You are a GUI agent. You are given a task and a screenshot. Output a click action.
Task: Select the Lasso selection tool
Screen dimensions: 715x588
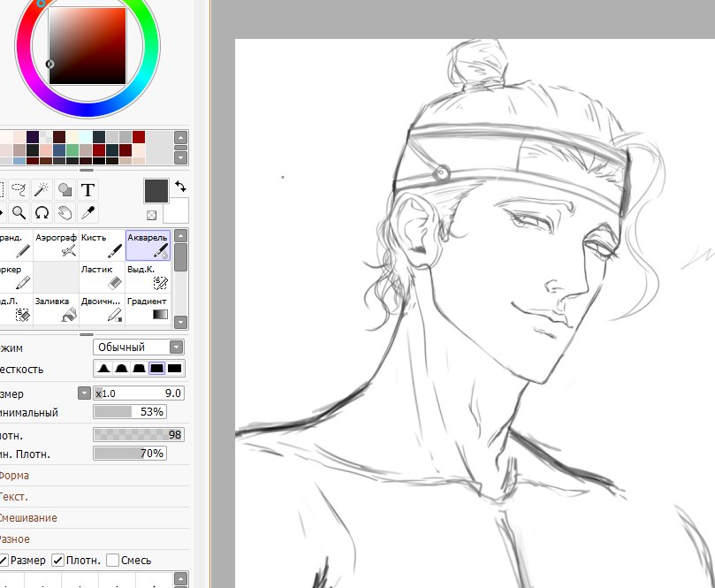[19, 189]
